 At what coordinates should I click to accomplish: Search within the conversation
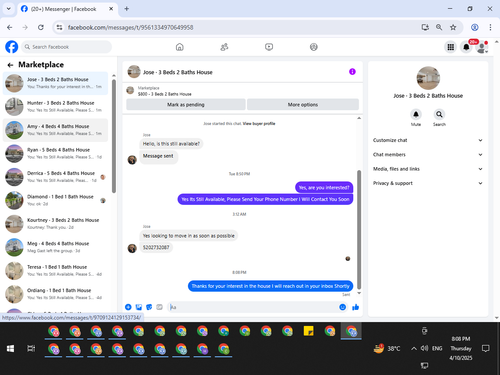click(x=439, y=114)
